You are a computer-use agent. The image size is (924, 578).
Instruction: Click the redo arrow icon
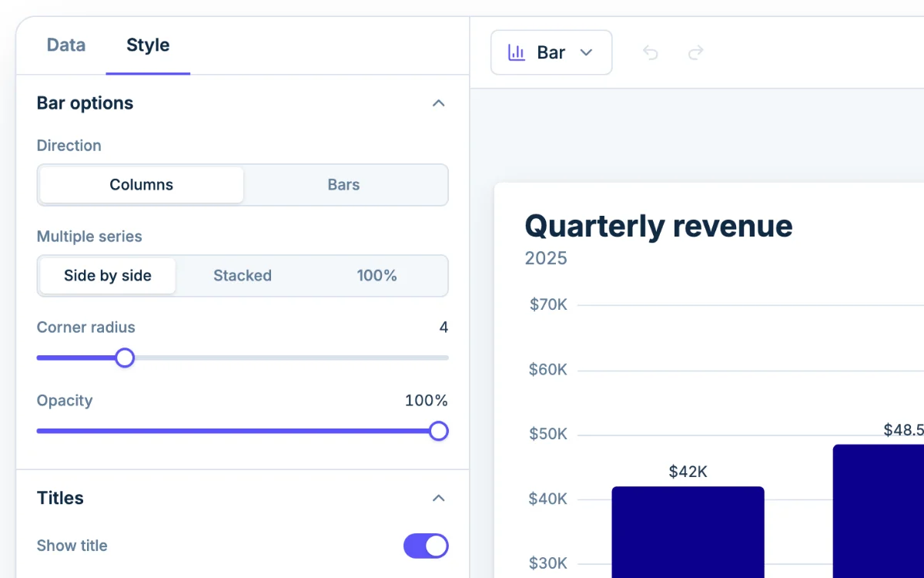696,52
